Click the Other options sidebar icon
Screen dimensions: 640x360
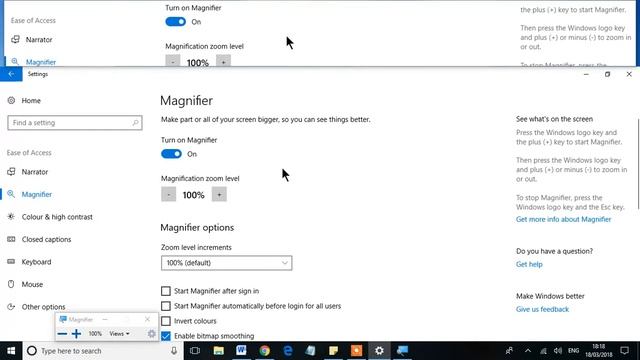pos(11,307)
